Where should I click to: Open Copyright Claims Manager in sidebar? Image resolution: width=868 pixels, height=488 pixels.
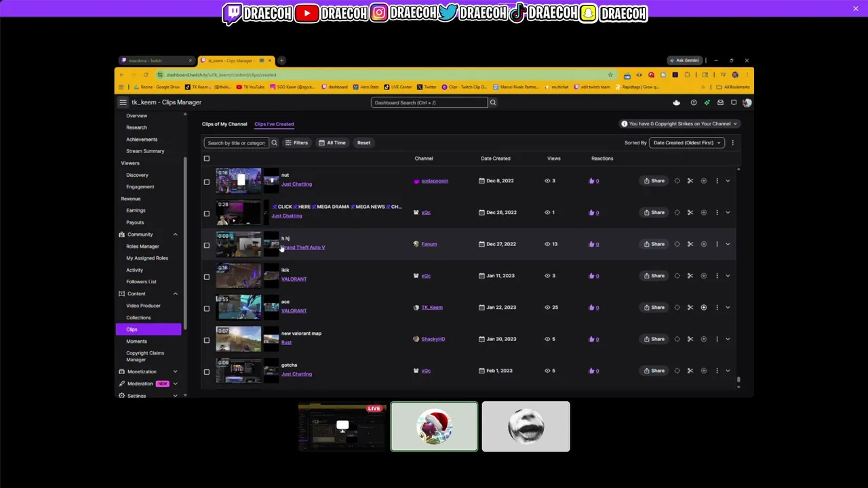point(145,356)
